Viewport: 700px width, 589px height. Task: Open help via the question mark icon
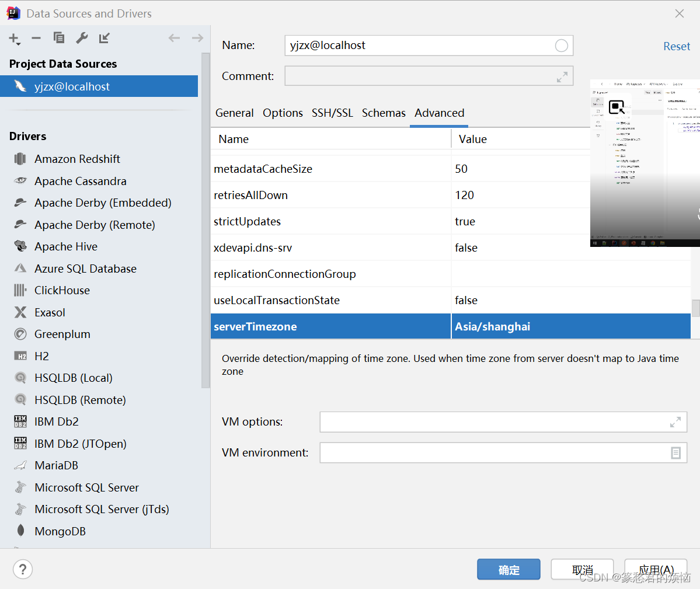pos(22,569)
